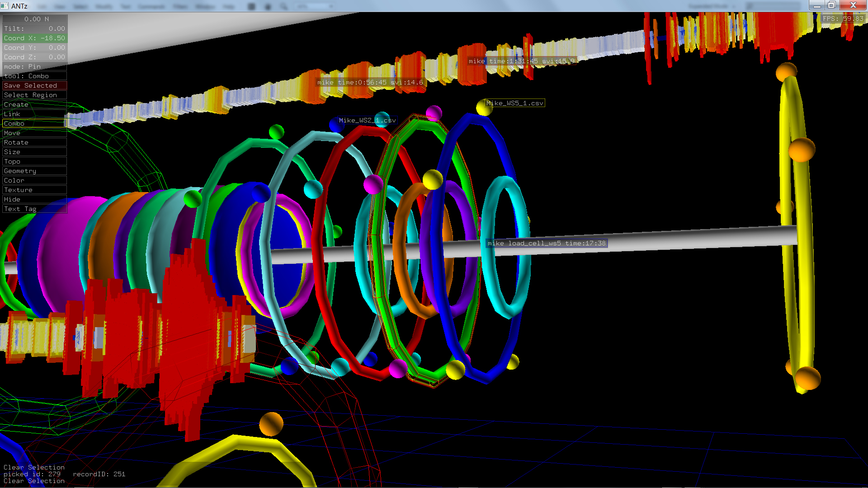Click the ANTz application icon in title bar
The width and height of the screenshot is (868, 488).
[5, 5]
